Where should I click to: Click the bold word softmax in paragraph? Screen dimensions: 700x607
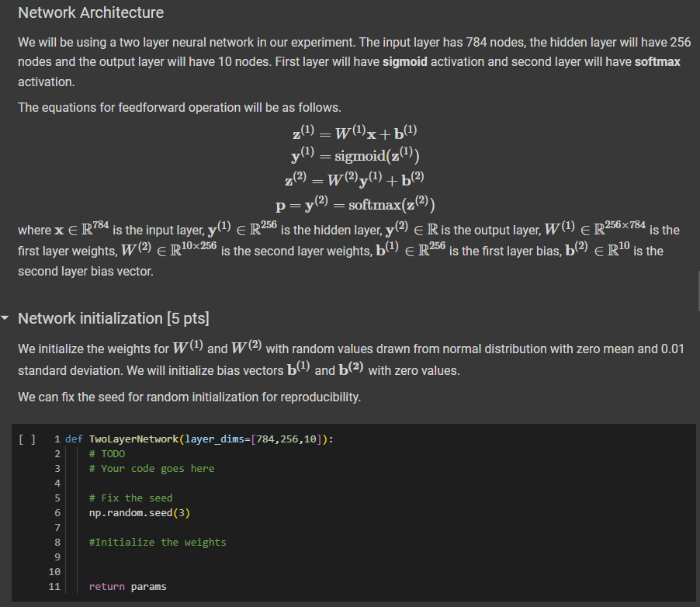(x=657, y=61)
